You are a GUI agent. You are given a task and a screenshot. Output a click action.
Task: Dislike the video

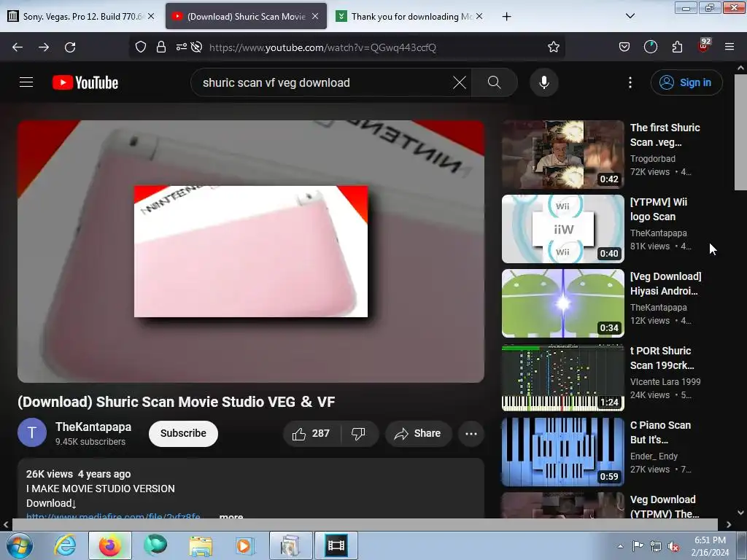pos(358,433)
